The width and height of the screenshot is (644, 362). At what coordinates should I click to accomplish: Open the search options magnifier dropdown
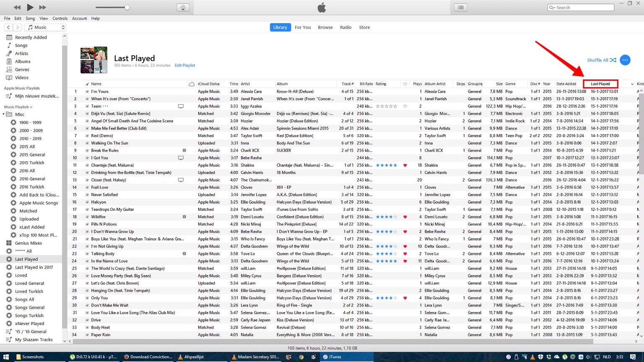tap(552, 8)
